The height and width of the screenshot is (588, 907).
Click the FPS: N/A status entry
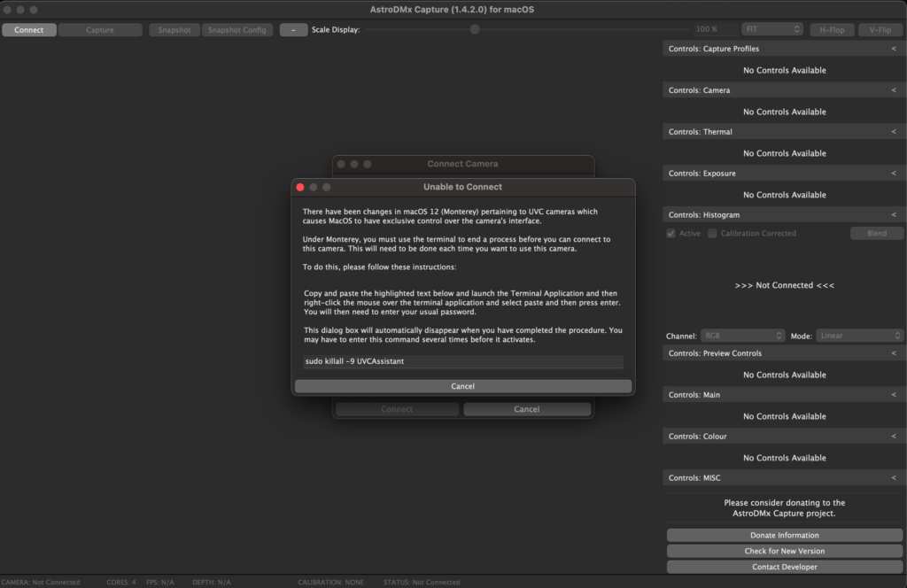(160, 582)
